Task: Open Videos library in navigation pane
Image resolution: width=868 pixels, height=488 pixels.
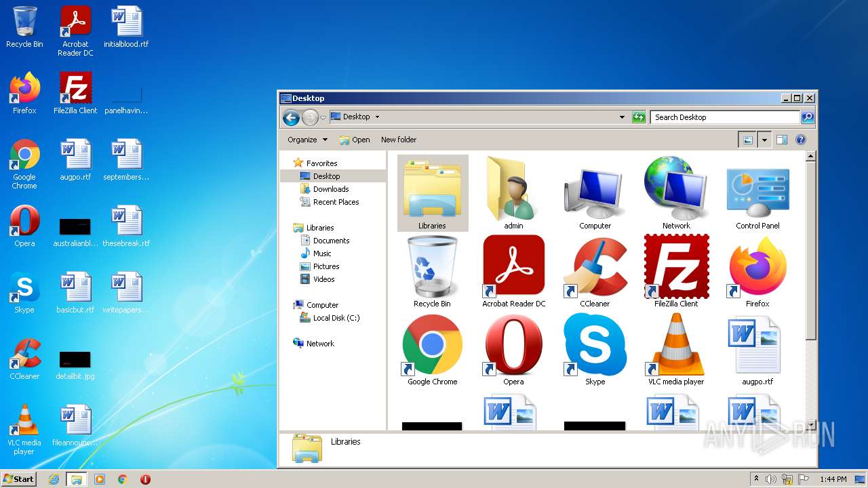Action: click(323, 279)
